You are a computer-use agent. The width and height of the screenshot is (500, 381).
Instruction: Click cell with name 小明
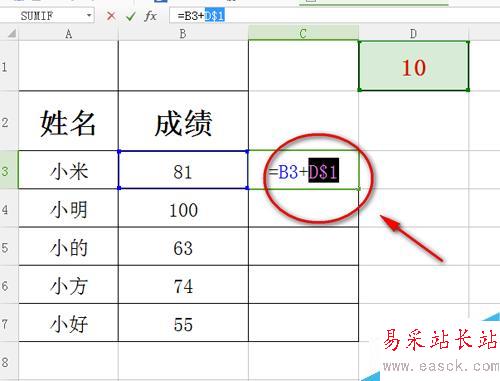[x=68, y=208]
